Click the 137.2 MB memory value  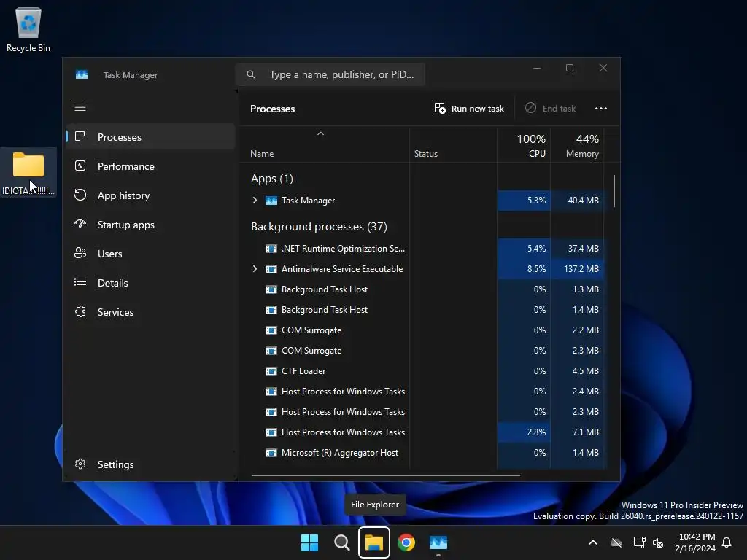(581, 269)
